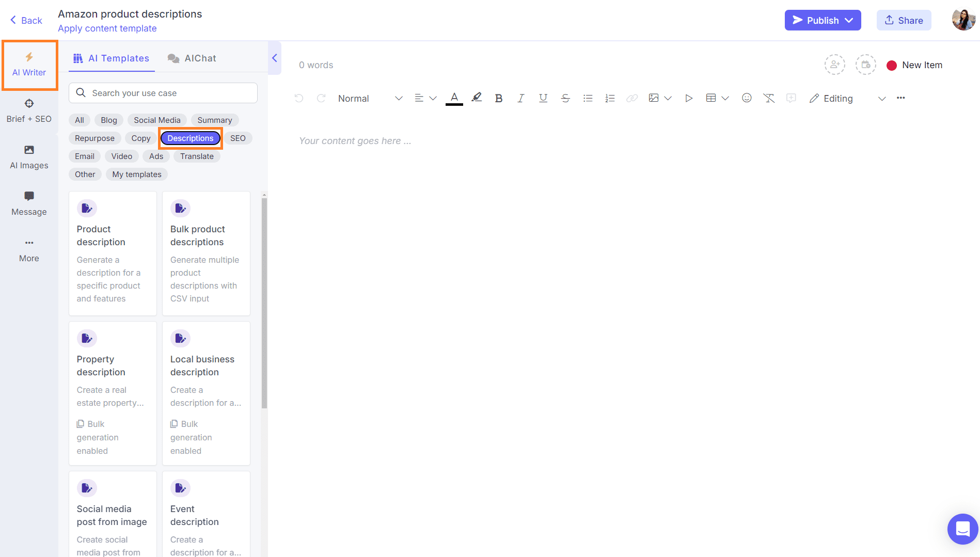Insert a table
This screenshot has height=557, width=980.
point(711,98)
